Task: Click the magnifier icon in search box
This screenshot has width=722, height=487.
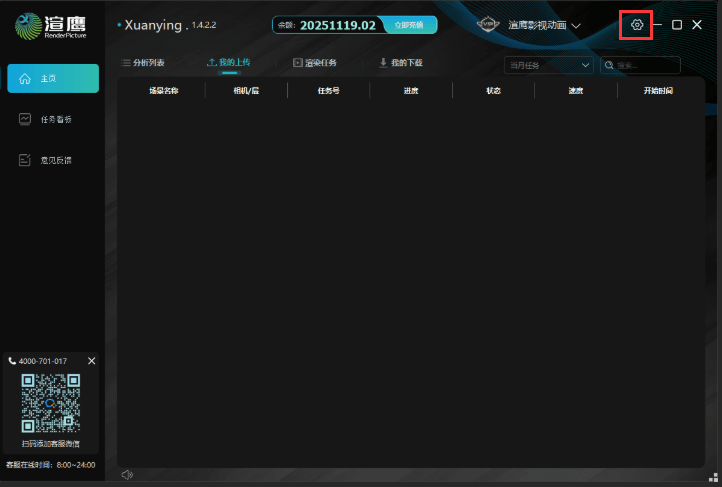Action: (609, 65)
